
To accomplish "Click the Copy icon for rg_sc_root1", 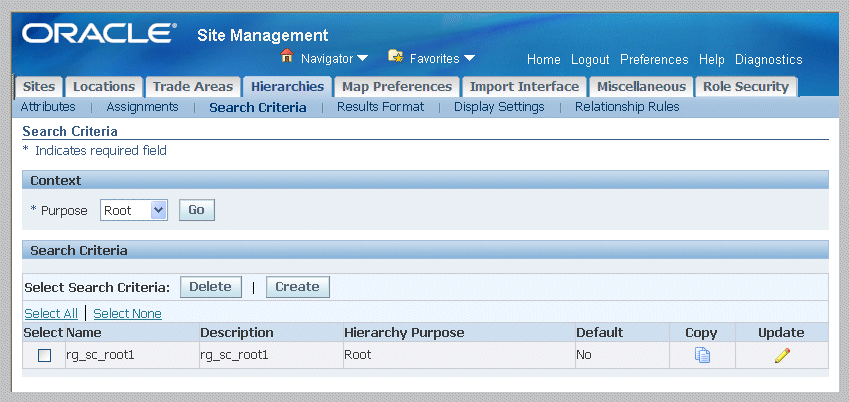I will (x=702, y=355).
